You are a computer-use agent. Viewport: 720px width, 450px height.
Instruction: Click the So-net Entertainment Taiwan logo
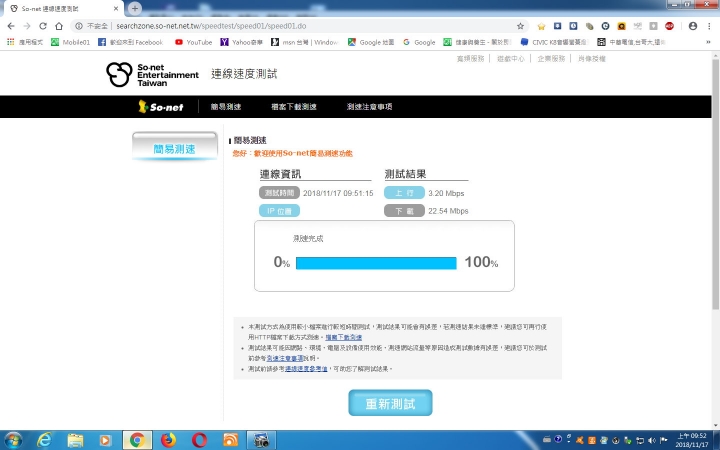(x=152, y=75)
